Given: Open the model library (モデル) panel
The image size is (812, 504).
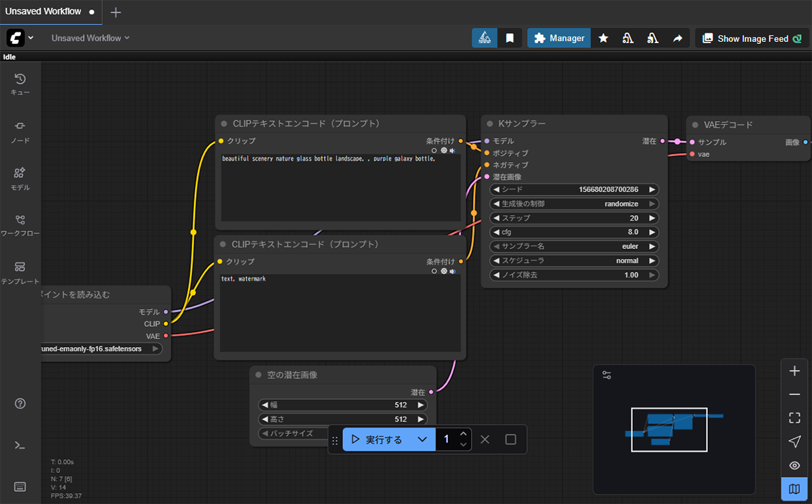Looking at the screenshot, I should 20,179.
